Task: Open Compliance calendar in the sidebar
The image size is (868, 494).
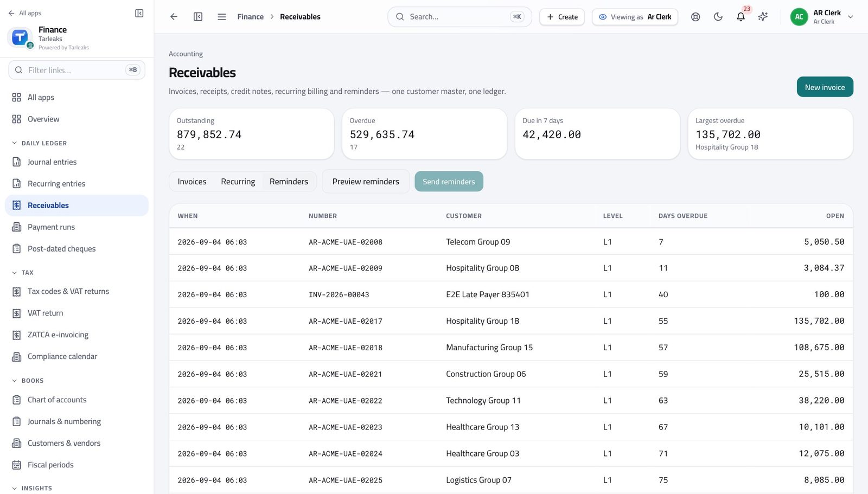Action: pos(76,357)
